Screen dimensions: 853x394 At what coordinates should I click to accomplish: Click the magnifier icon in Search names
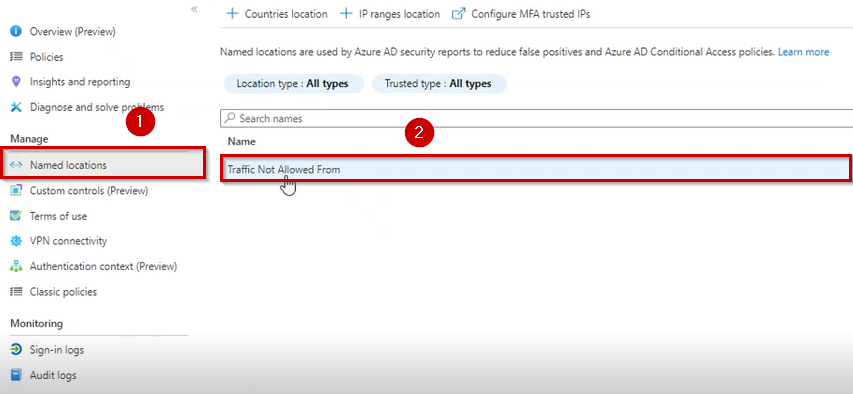[231, 118]
